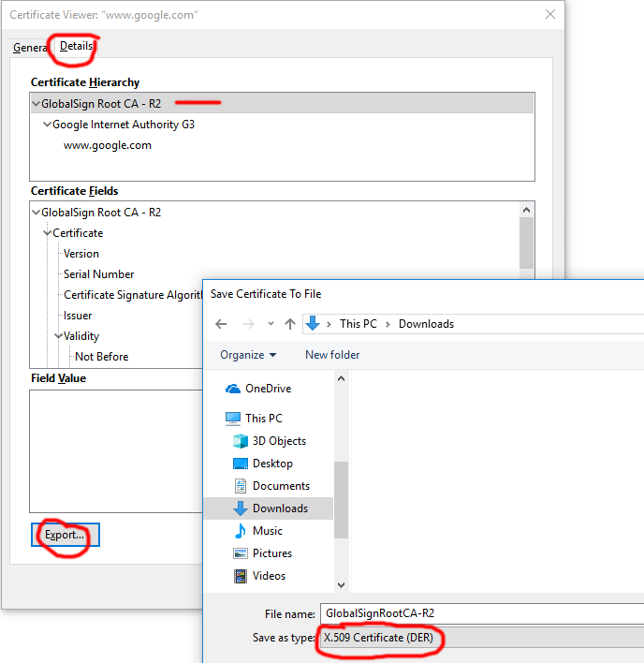This screenshot has height=663, width=644.
Task: Open the Details tab
Action: point(76,46)
